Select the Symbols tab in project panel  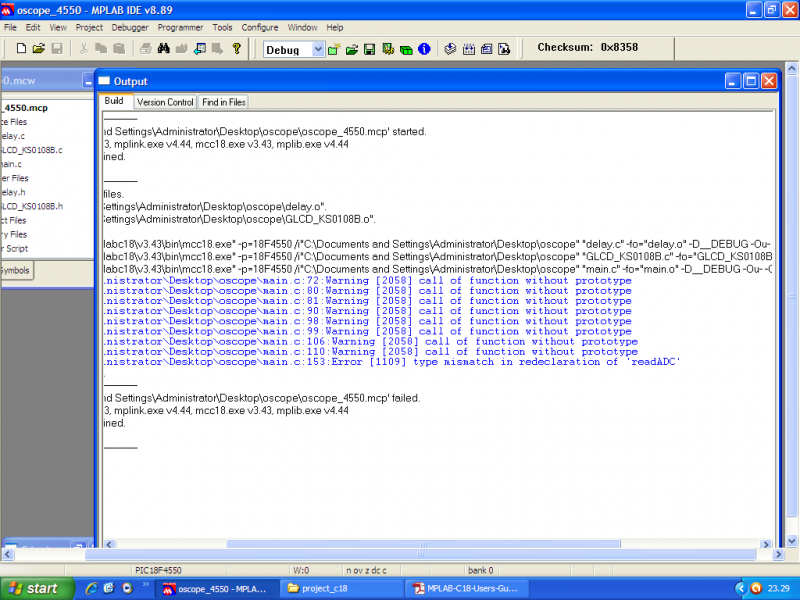(x=15, y=270)
